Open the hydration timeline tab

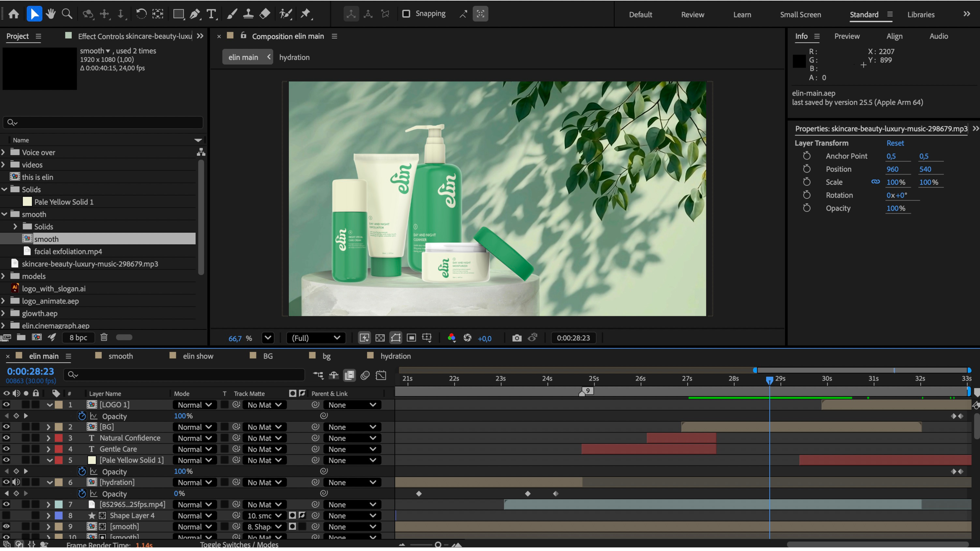[x=395, y=356]
